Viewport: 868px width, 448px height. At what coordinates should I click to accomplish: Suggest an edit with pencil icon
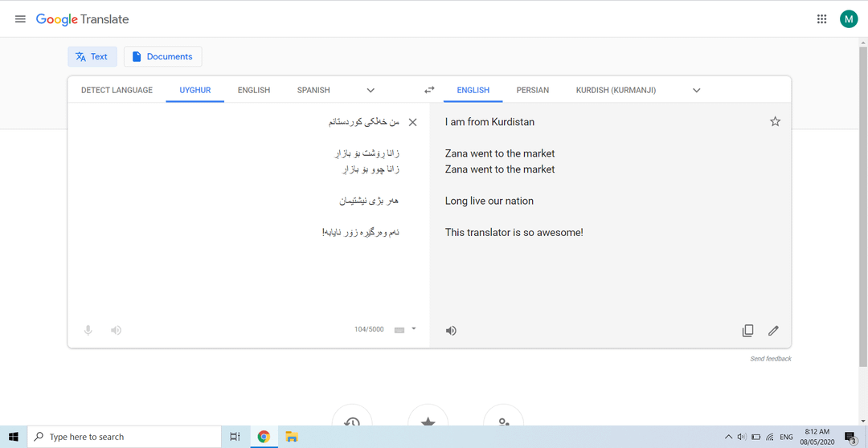[773, 331]
